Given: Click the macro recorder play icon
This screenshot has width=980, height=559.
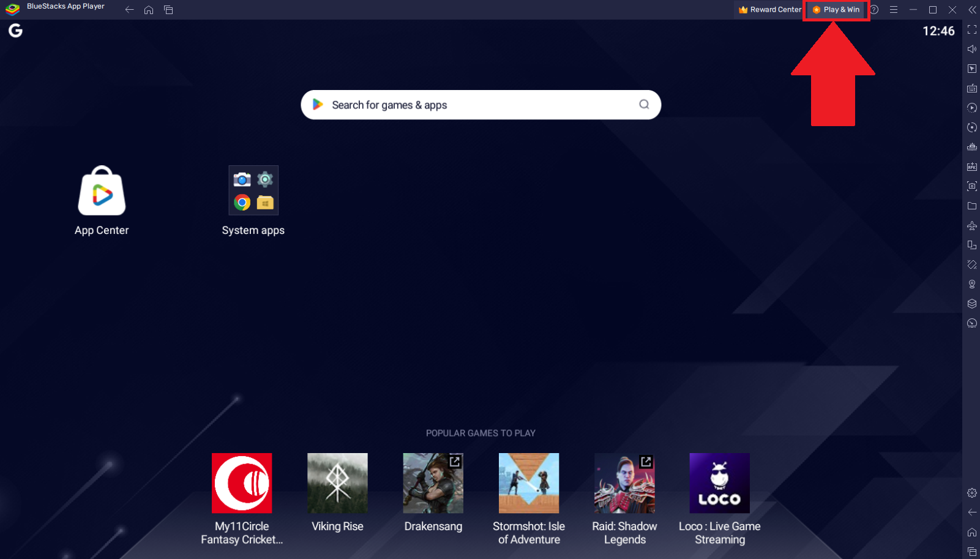Looking at the screenshot, I should tap(972, 108).
